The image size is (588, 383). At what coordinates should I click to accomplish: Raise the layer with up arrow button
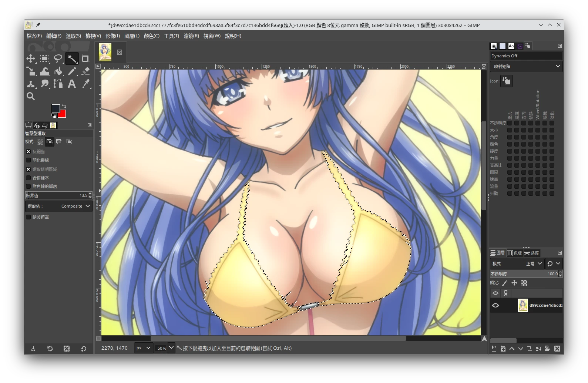[x=512, y=349]
